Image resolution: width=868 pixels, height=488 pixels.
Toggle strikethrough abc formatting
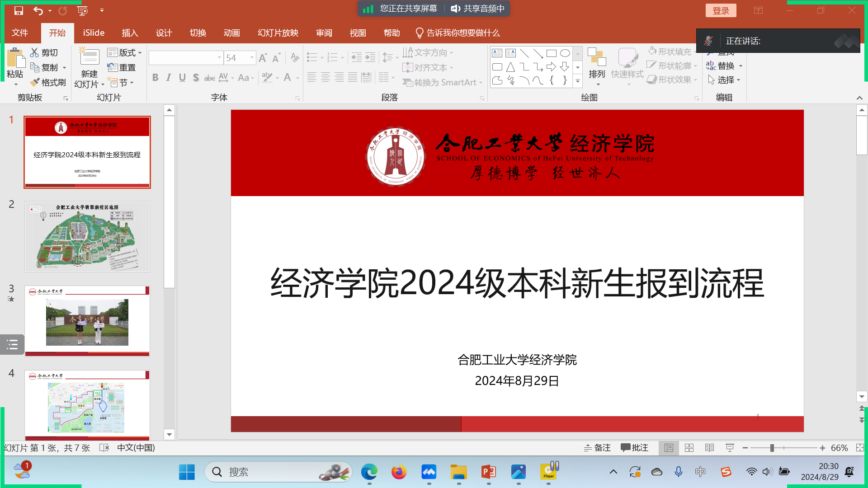[209, 78]
